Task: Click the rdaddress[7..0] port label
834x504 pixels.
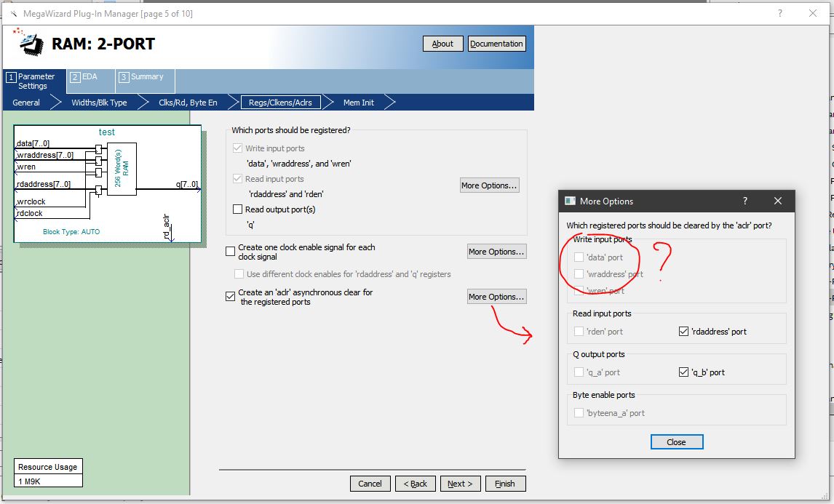Action: pos(44,185)
